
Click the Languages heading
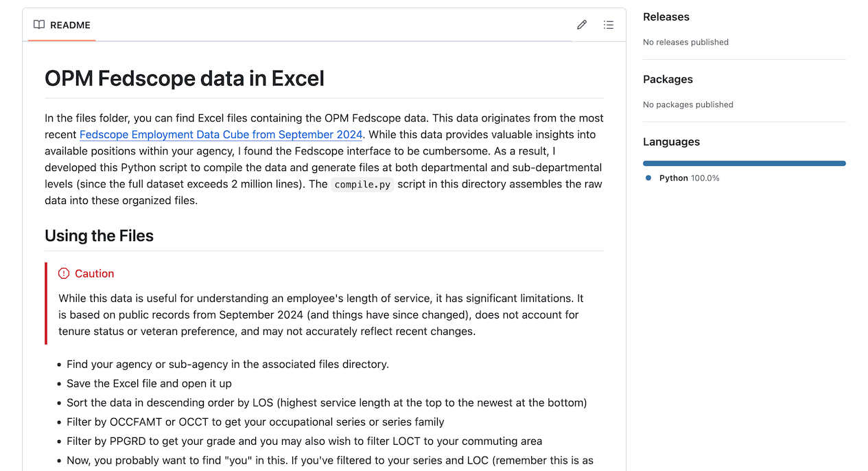coord(671,141)
